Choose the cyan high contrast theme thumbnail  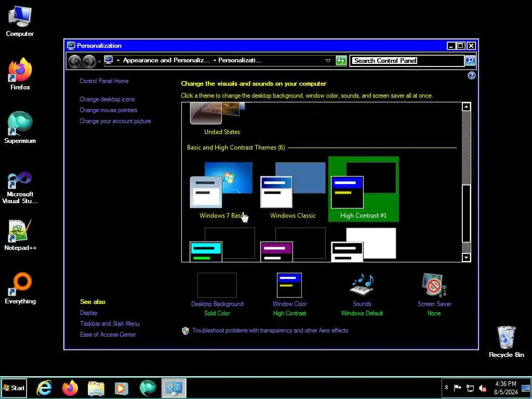click(x=222, y=244)
